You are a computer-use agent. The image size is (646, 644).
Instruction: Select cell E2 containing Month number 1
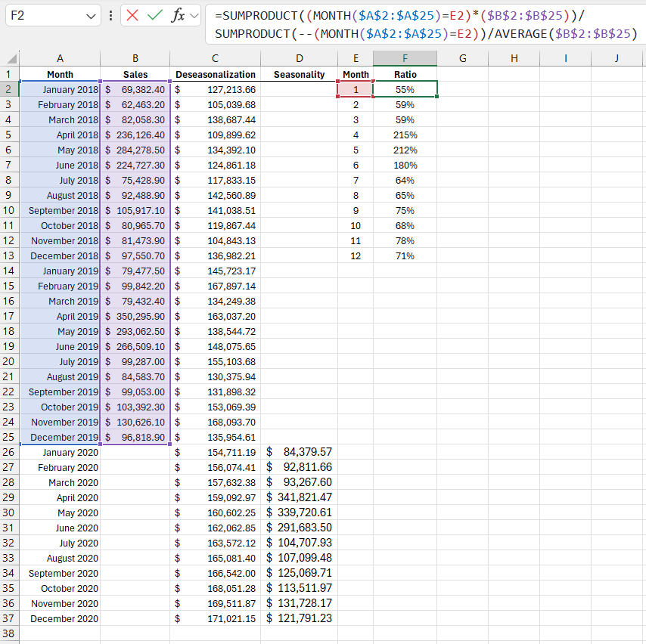pyautogui.click(x=356, y=89)
